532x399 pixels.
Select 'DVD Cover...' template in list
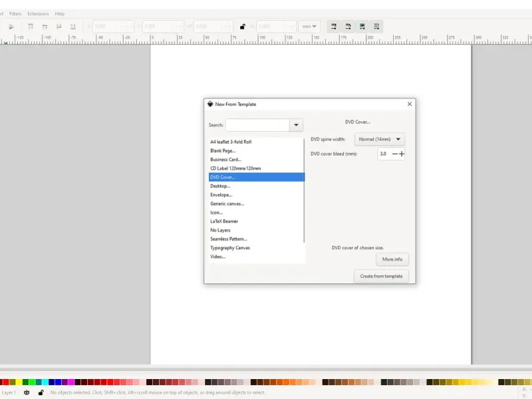257,177
